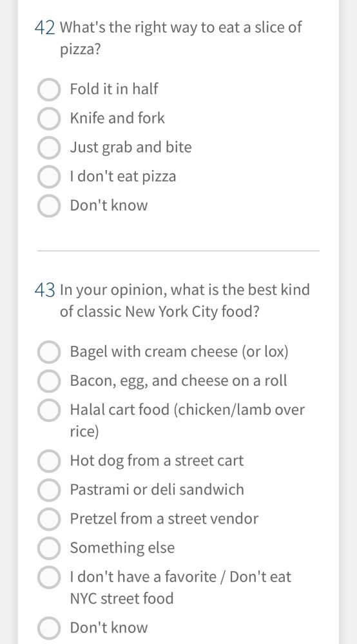This screenshot has height=644, width=357.
Task: Select the "Fold it in half" radio button
Action: (49, 90)
